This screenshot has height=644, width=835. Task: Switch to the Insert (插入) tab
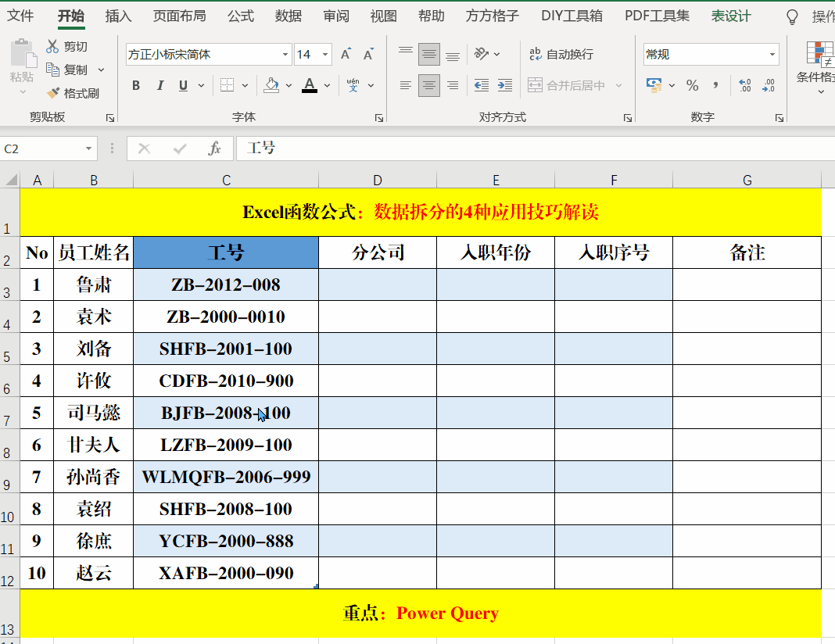[118, 16]
